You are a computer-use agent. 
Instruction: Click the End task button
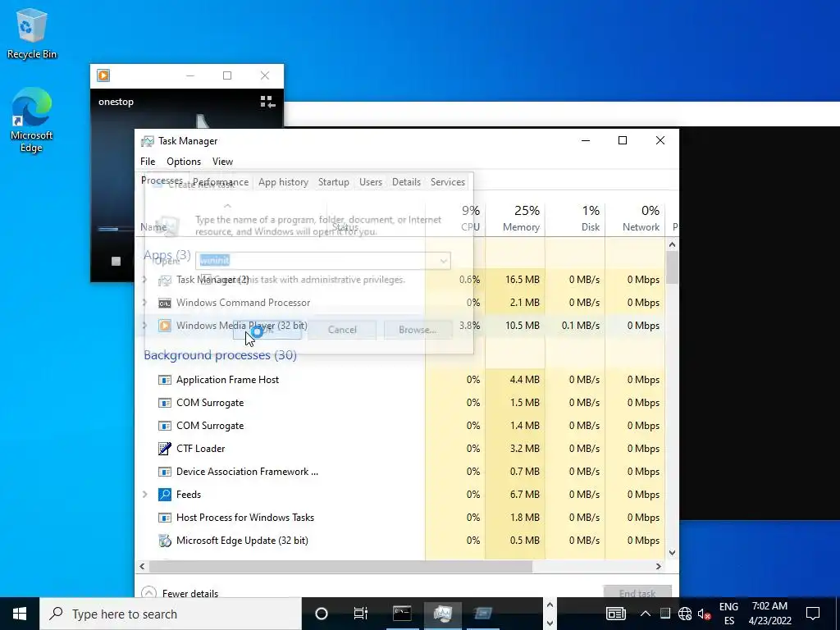pyautogui.click(x=637, y=592)
